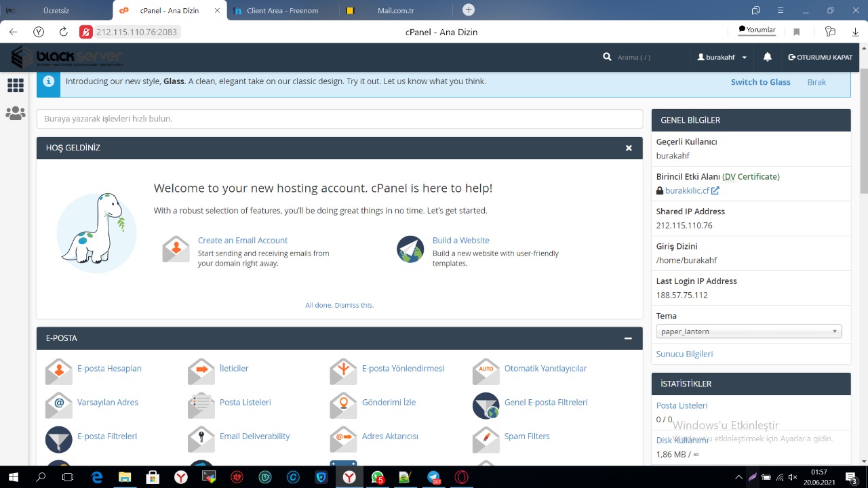
Task: Open the Genel E-posta Filtreleri icon
Action: click(486, 405)
